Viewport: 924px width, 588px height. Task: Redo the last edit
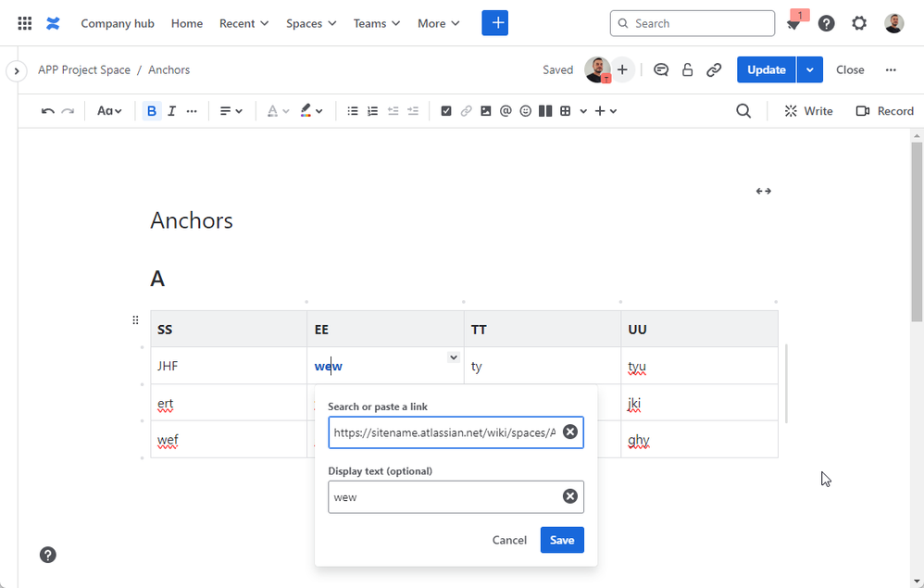coord(68,111)
